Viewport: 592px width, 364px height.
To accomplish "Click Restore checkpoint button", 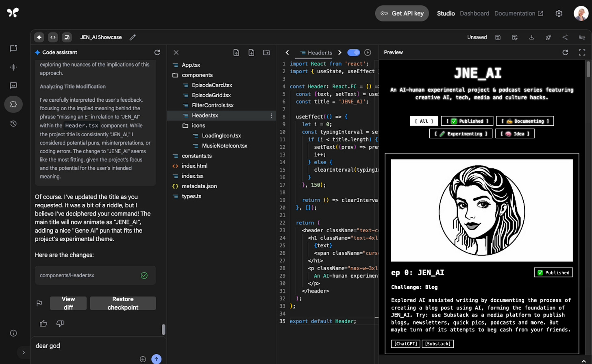I will pyautogui.click(x=123, y=303).
